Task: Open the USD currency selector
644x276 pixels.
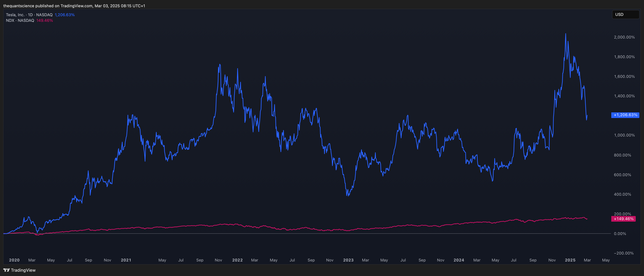Action: pyautogui.click(x=625, y=15)
